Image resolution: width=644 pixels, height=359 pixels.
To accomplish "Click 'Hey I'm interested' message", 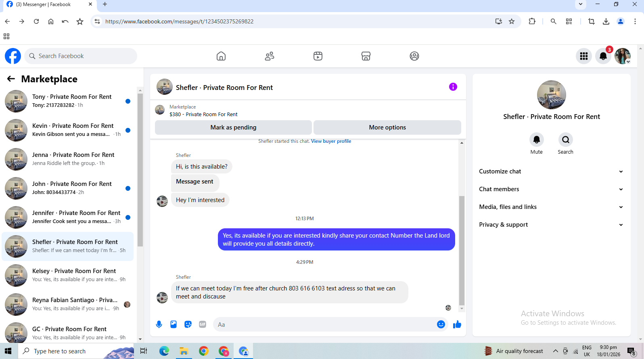I will tap(200, 200).
